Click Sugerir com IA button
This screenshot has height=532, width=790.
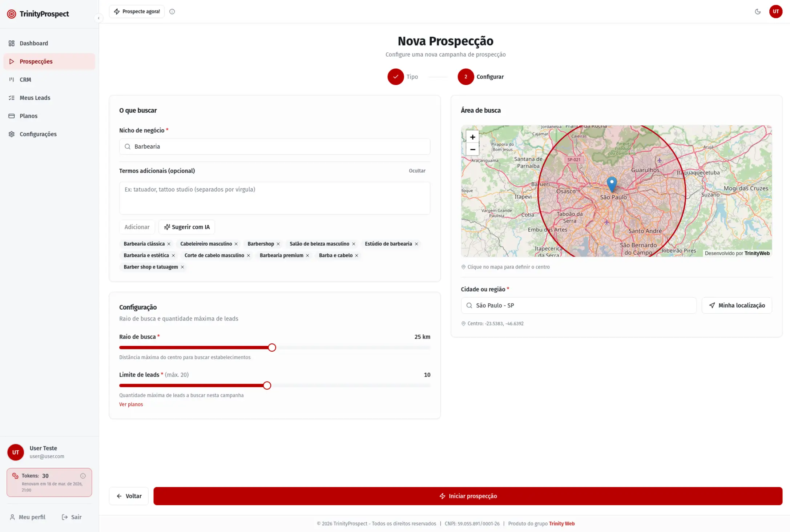point(187,227)
